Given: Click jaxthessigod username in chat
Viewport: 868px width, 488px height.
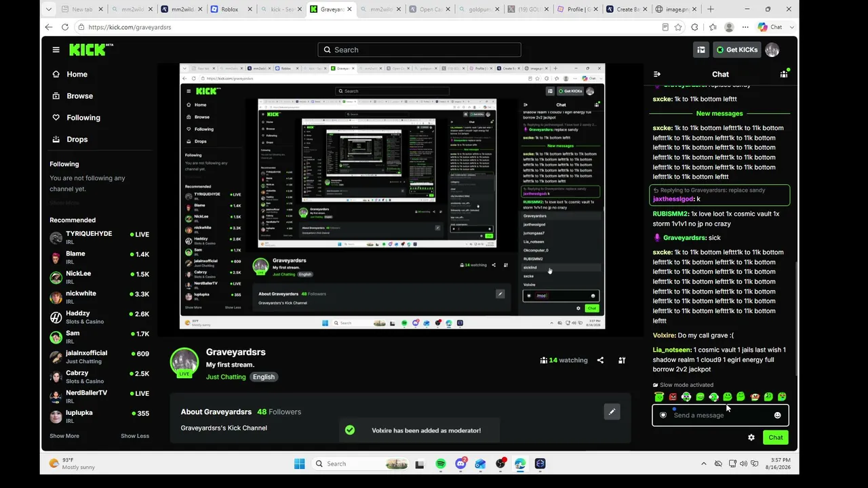Looking at the screenshot, I should tap(673, 199).
